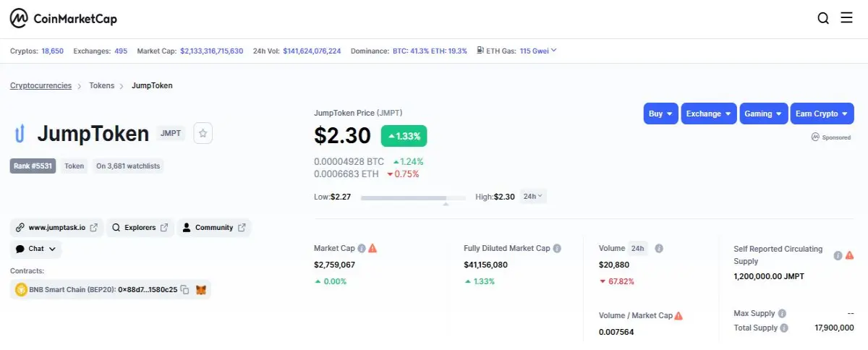Image resolution: width=868 pixels, height=350 pixels.
Task: Click the ETH Gas pump icon
Action: (x=480, y=51)
